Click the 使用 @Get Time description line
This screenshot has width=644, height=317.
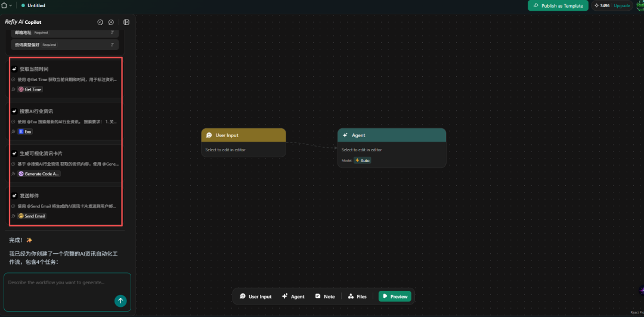[67, 80]
